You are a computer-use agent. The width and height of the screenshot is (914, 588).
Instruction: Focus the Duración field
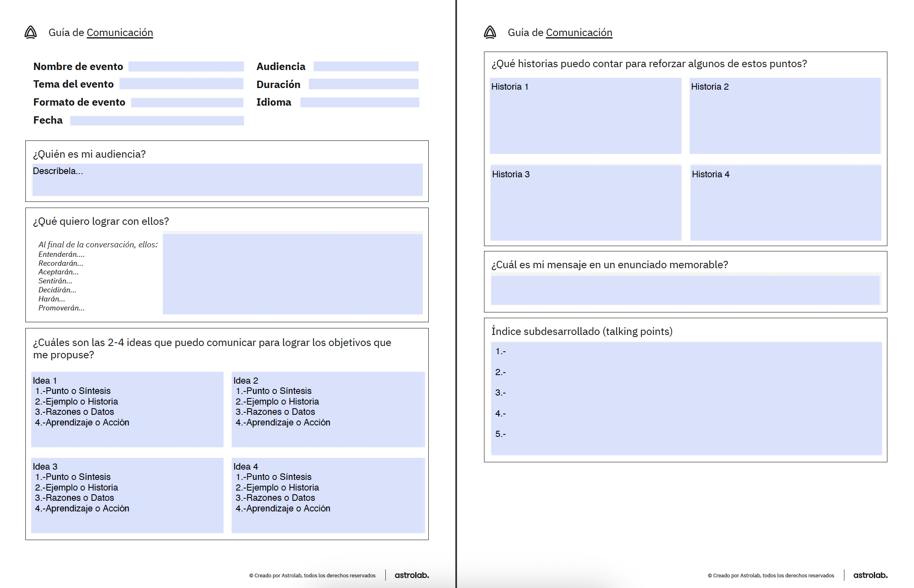pyautogui.click(x=363, y=84)
